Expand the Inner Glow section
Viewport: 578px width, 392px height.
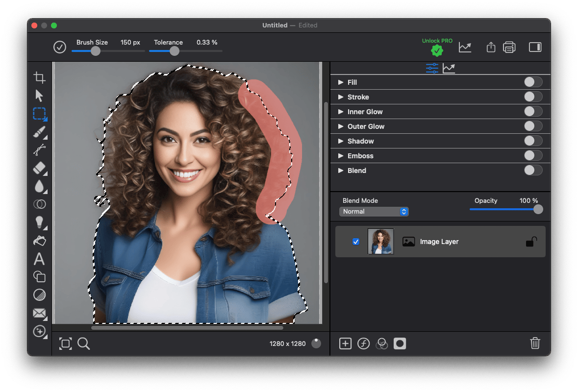[x=341, y=112]
